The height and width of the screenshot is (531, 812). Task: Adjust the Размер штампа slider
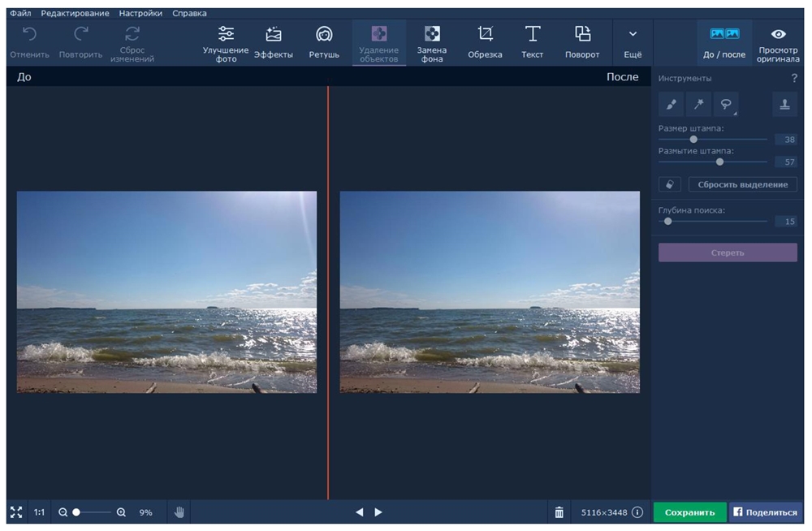[693, 140]
